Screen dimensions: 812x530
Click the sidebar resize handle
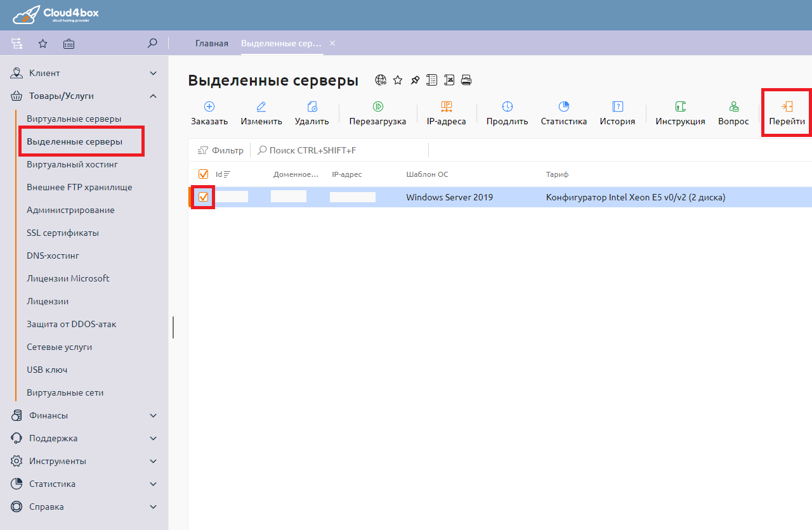pos(173,327)
